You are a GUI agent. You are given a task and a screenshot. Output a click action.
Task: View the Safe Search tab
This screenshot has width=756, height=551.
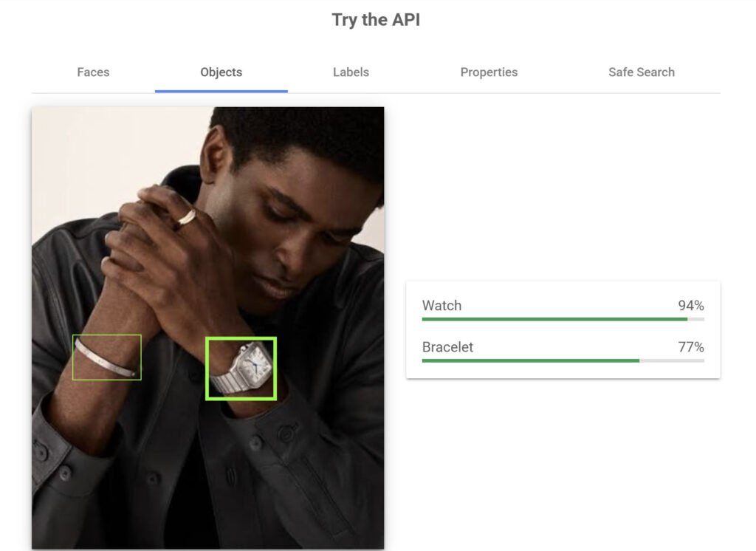[642, 72]
